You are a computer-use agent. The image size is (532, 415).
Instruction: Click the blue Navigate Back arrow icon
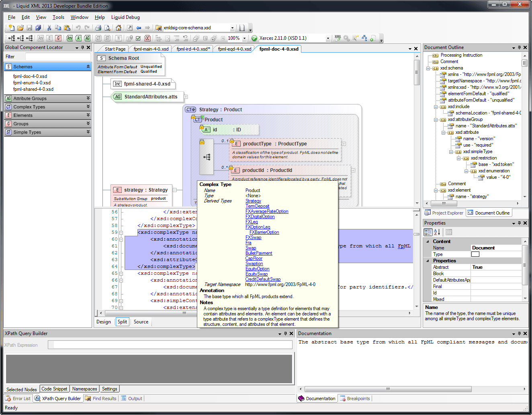pos(139,28)
